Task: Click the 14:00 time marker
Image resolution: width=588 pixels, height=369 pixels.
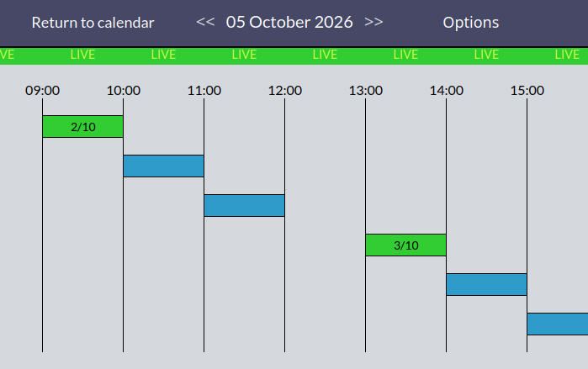Action: pyautogui.click(x=446, y=90)
